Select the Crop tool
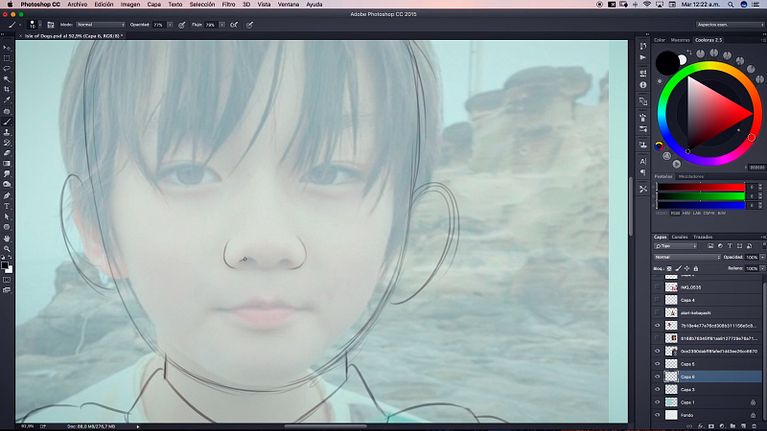This screenshot has height=431, width=767. point(7,90)
